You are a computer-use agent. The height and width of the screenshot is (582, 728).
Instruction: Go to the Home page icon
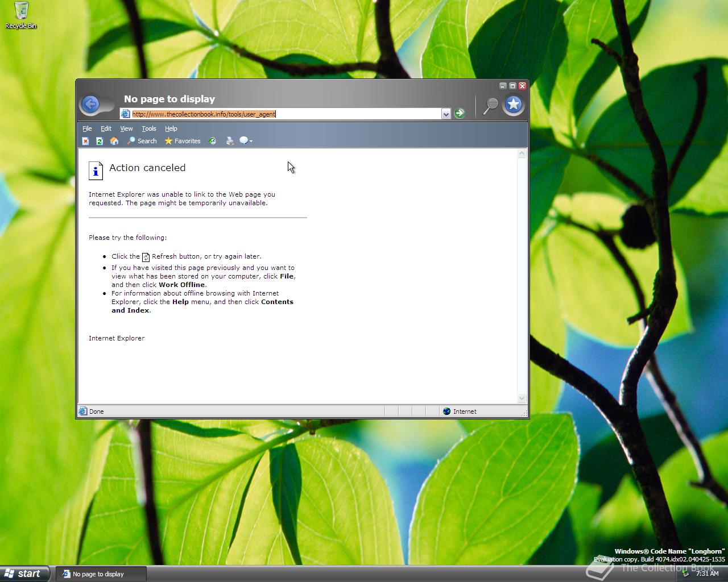click(114, 141)
